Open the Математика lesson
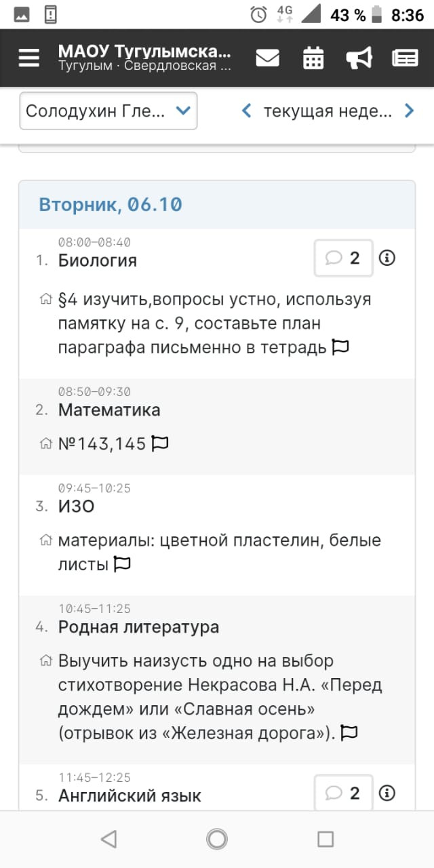 109,410
